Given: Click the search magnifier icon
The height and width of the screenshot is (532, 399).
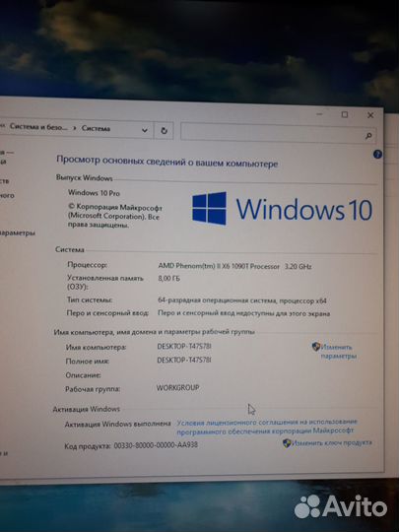Looking at the screenshot, I should click(368, 136).
